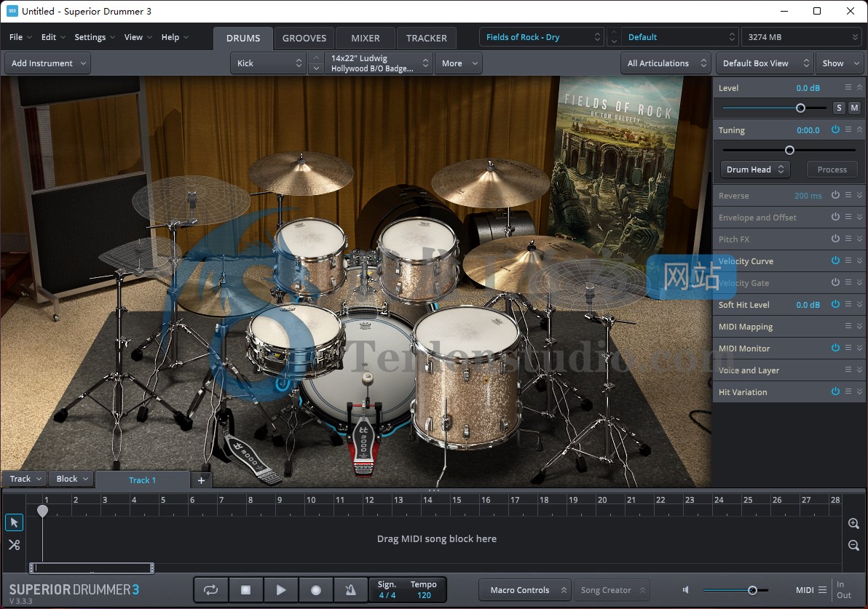The image size is (868, 609).
Task: Toggle Reverse power button
Action: click(835, 195)
